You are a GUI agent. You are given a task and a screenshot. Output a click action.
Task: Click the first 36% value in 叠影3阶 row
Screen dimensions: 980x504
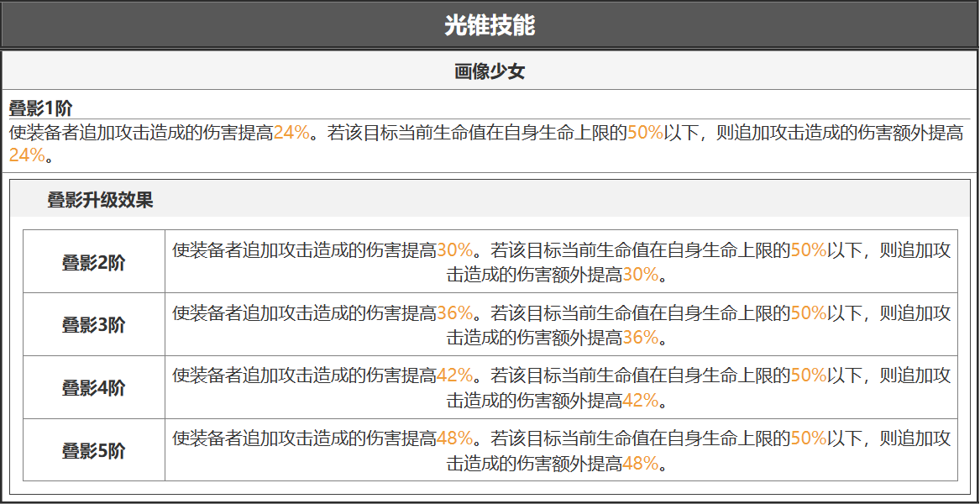point(454,313)
